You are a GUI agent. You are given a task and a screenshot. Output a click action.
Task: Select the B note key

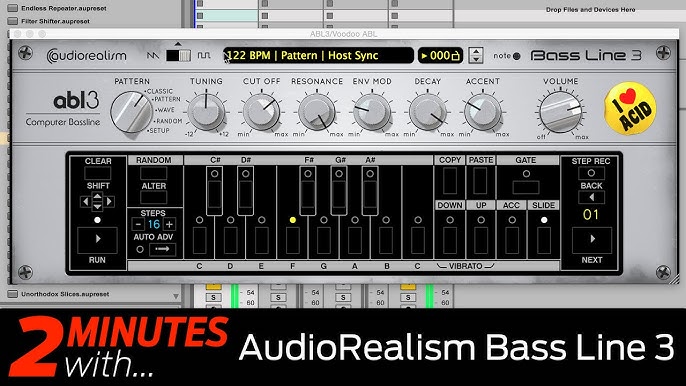click(x=386, y=240)
